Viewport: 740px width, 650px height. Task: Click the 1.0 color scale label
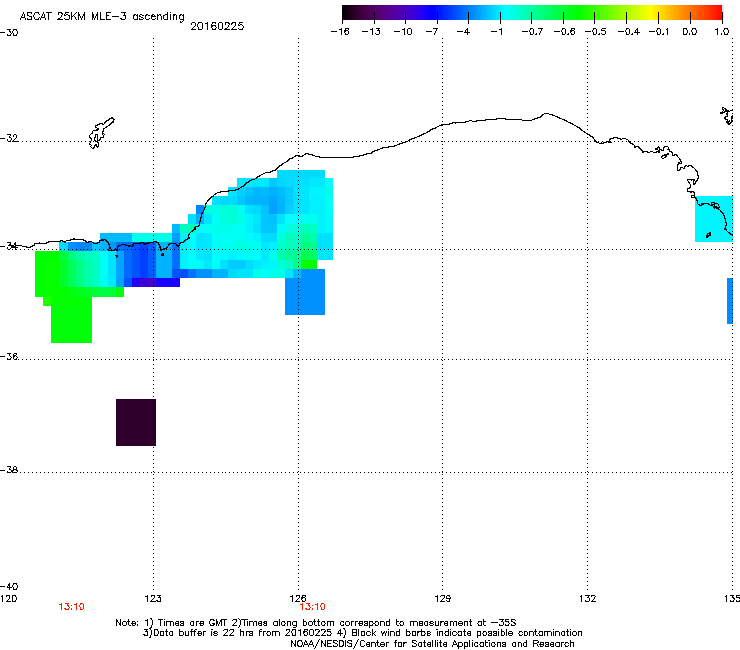(722, 32)
